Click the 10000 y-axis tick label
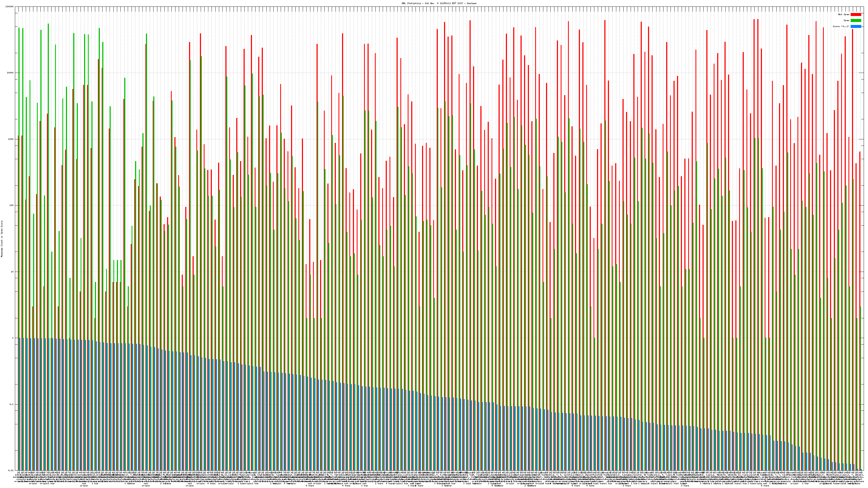The image size is (868, 488). 11,73
